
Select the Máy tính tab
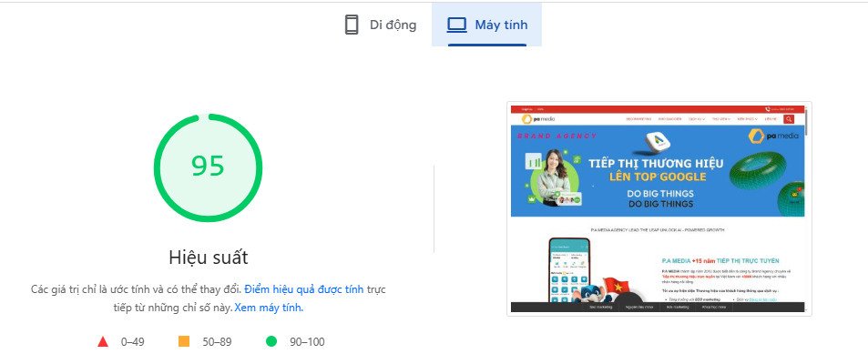click(x=487, y=25)
